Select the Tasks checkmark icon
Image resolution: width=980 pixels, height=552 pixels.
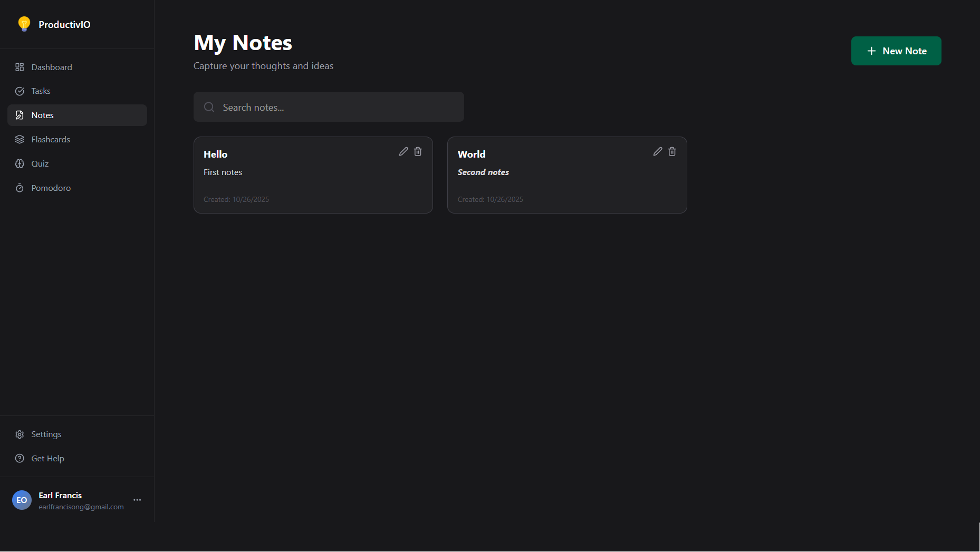20,91
